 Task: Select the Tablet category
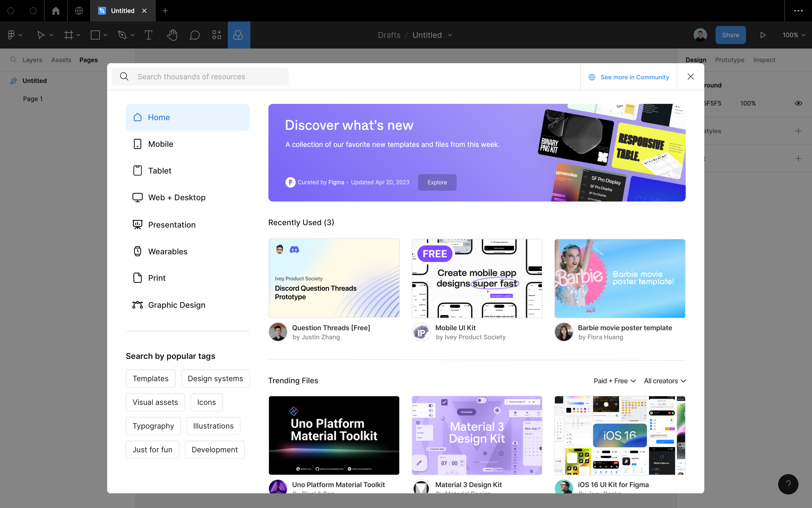point(187,171)
